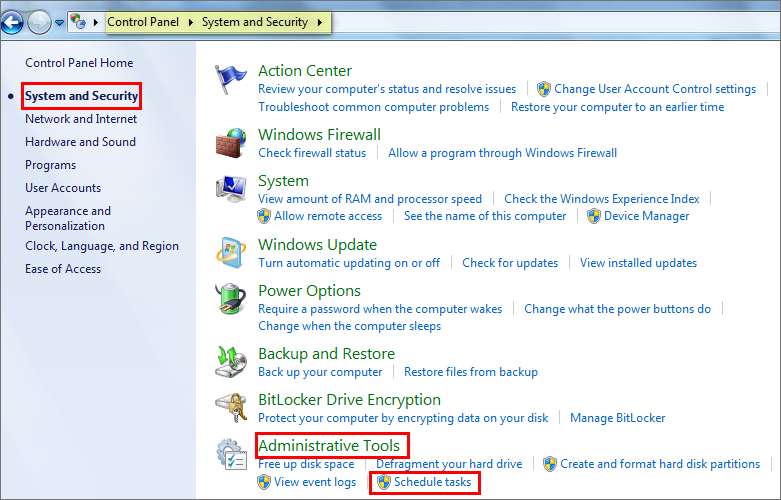Click the Windows Update icon
The height and width of the screenshot is (500, 781).
[231, 252]
